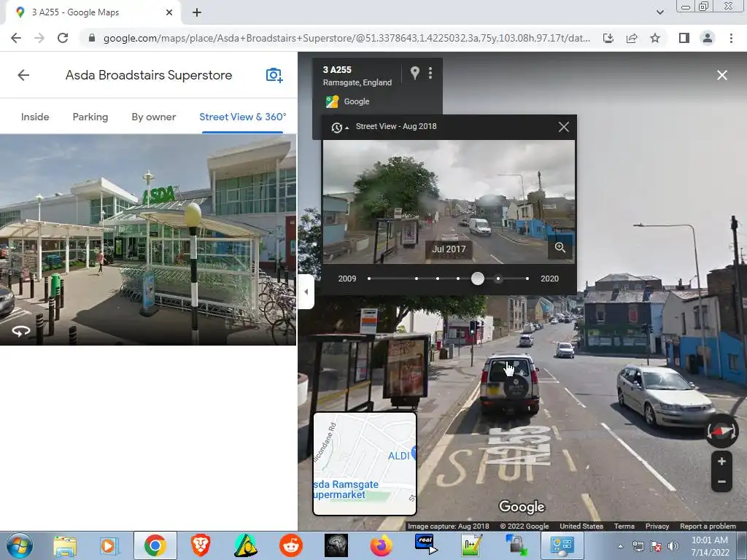Close the Street View history panel

[564, 127]
